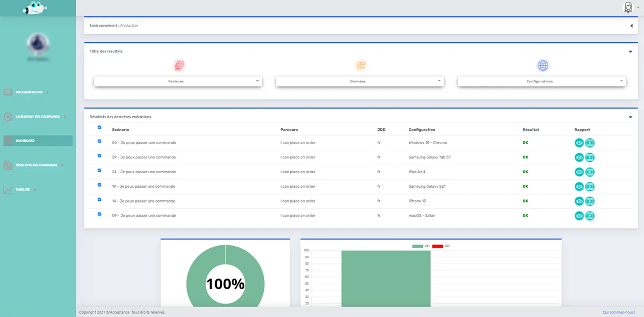Uncheck scenario 14 - Je peux passer une commande
Screen dimensions: 644x317
[99, 199]
